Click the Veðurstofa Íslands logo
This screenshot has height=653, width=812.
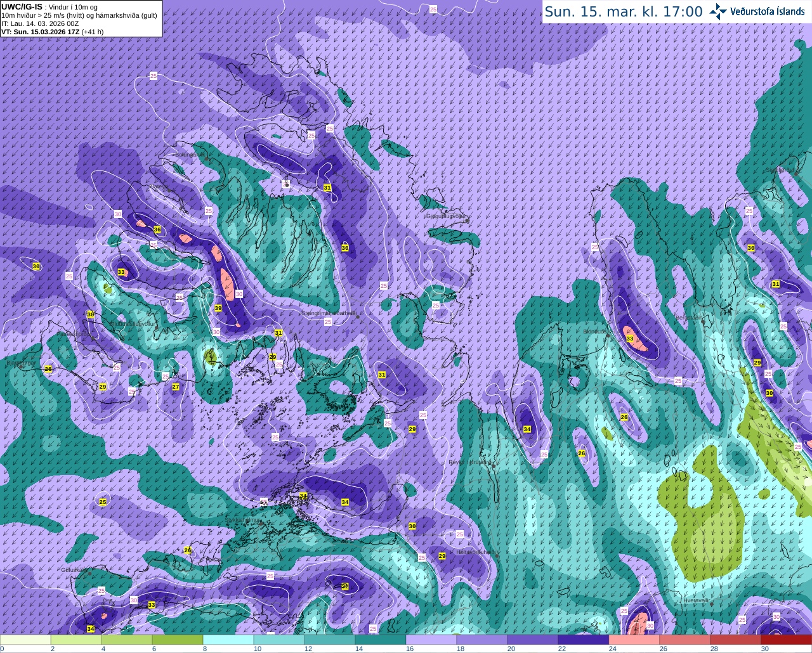tap(759, 11)
